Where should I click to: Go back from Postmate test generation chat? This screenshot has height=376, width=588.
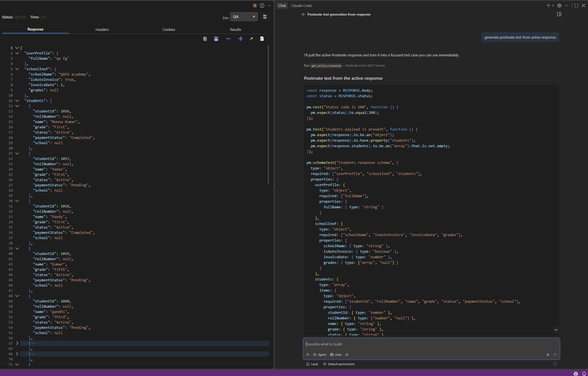pyautogui.click(x=303, y=14)
